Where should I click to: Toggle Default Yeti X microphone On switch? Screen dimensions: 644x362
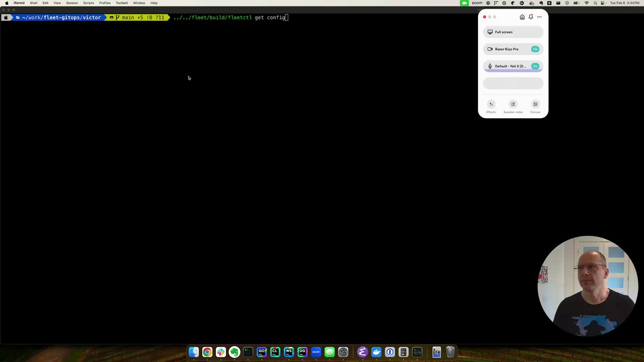pos(535,66)
